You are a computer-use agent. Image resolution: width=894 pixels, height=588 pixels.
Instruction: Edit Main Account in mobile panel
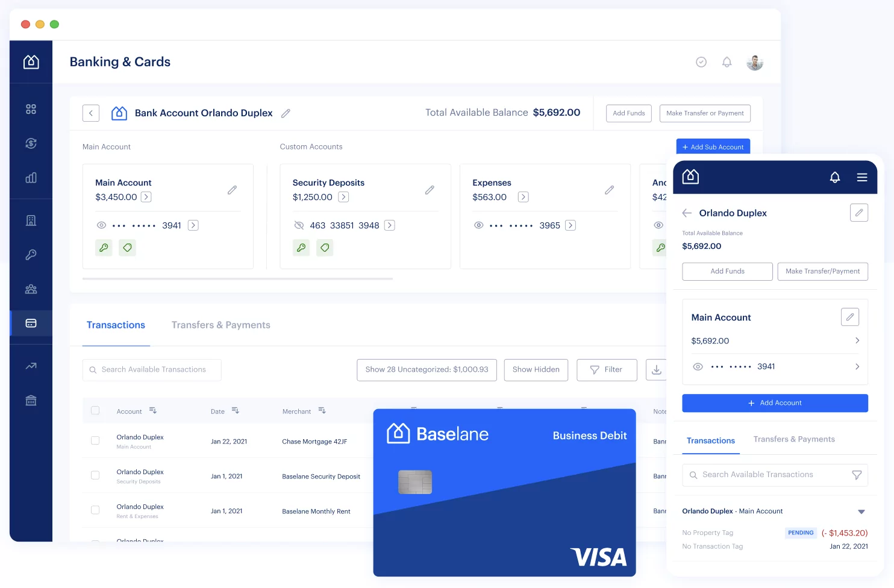(850, 317)
